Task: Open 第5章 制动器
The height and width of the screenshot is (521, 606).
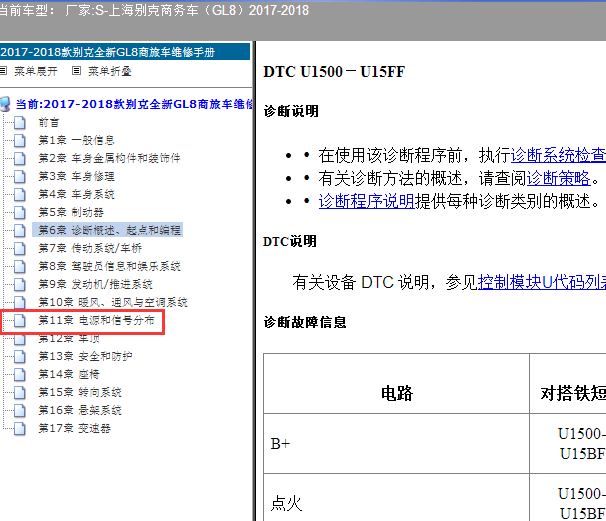Action: click(71, 212)
